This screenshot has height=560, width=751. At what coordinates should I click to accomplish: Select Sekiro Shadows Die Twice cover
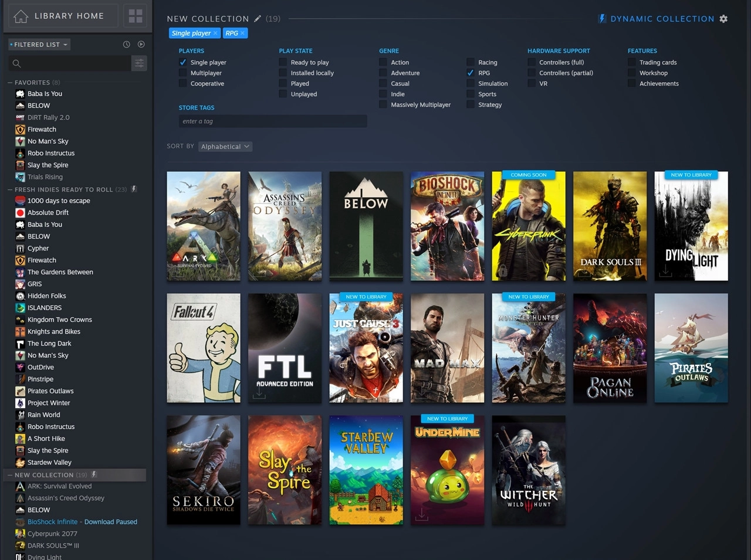click(204, 470)
